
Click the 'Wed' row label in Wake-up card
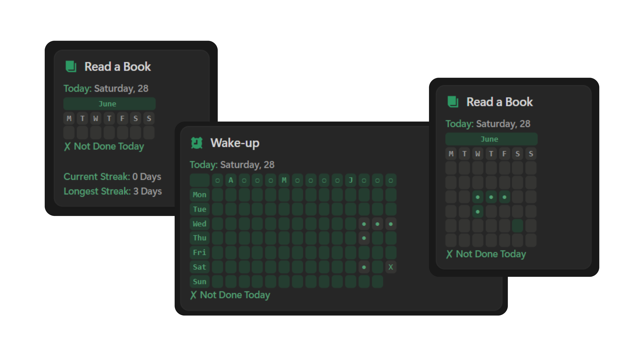[199, 224]
